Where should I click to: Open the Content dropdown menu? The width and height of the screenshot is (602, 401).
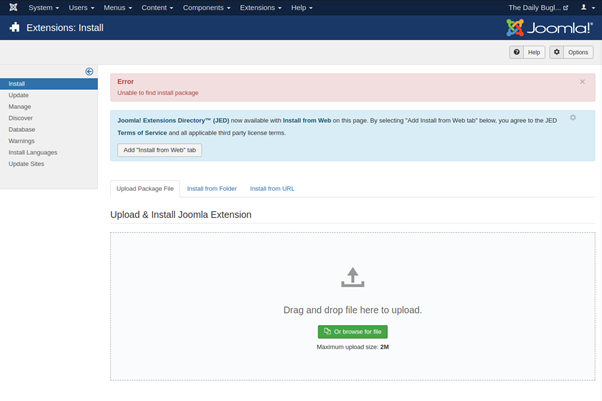point(157,8)
